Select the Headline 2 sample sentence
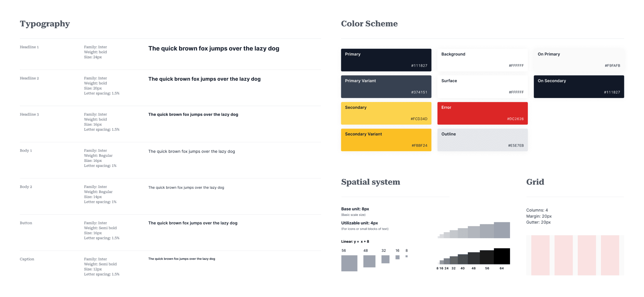The height and width of the screenshot is (297, 644). (204, 79)
